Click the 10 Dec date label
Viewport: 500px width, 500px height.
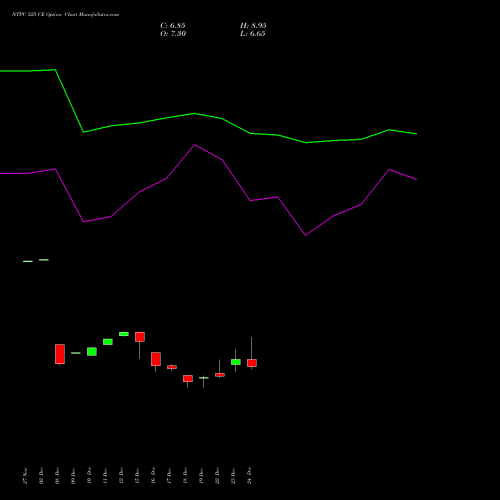tap(89, 476)
